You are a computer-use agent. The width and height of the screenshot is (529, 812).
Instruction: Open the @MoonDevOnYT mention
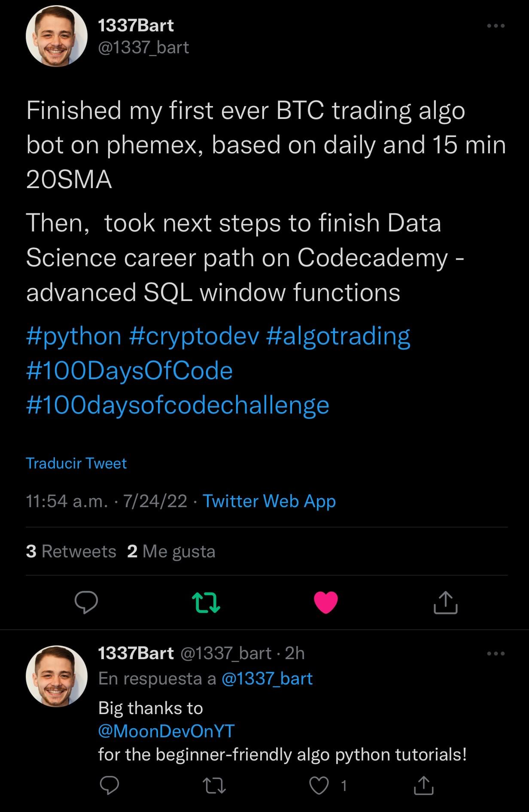(x=166, y=731)
